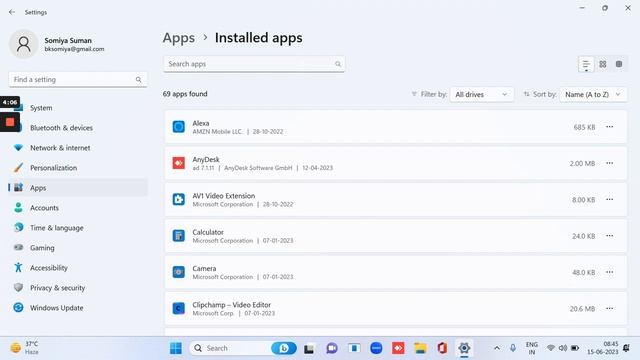Viewport: 640px width, 360px height.
Task: Switch to grid view layout icon
Action: point(603,64)
